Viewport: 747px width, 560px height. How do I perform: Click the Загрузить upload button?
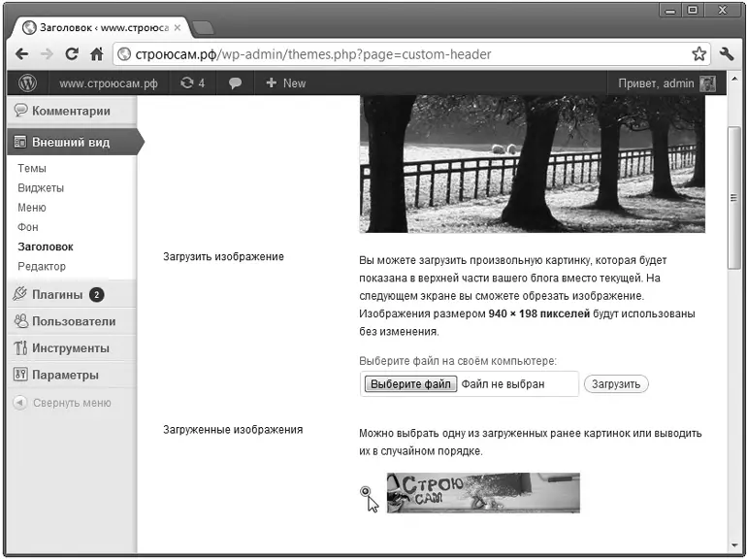point(616,384)
